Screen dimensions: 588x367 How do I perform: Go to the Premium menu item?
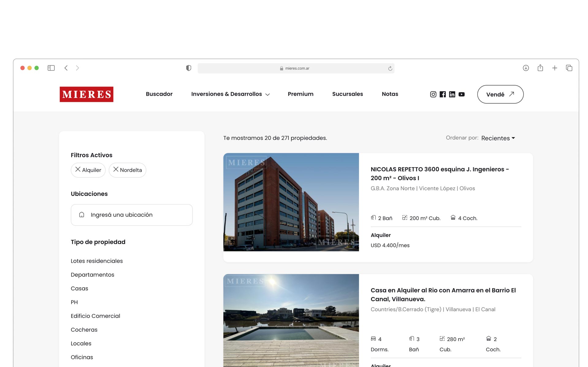coord(300,94)
